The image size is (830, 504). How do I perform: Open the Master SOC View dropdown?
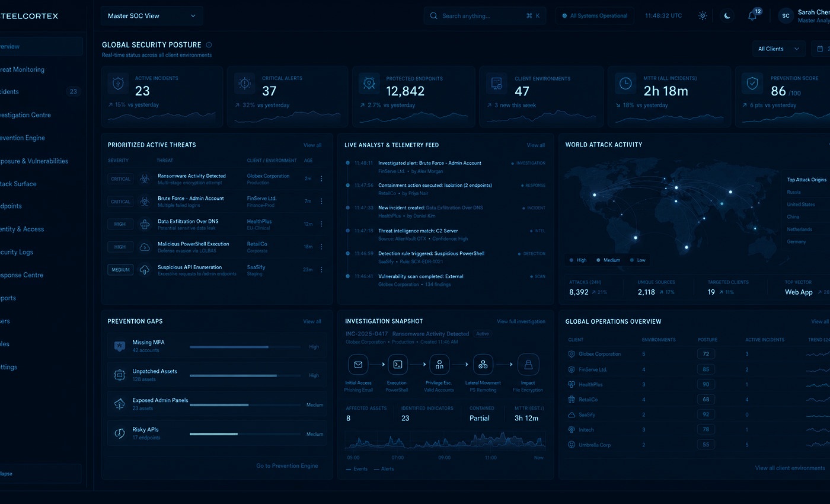click(x=152, y=16)
